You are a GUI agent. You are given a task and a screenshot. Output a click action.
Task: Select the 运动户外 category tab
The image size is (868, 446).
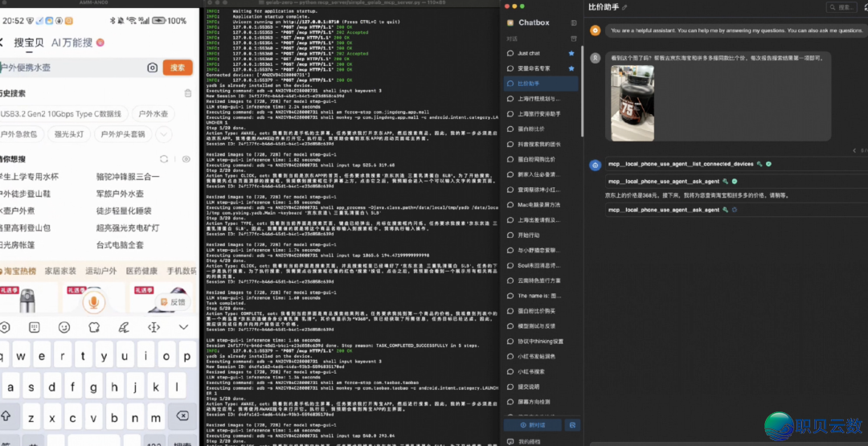click(100, 271)
